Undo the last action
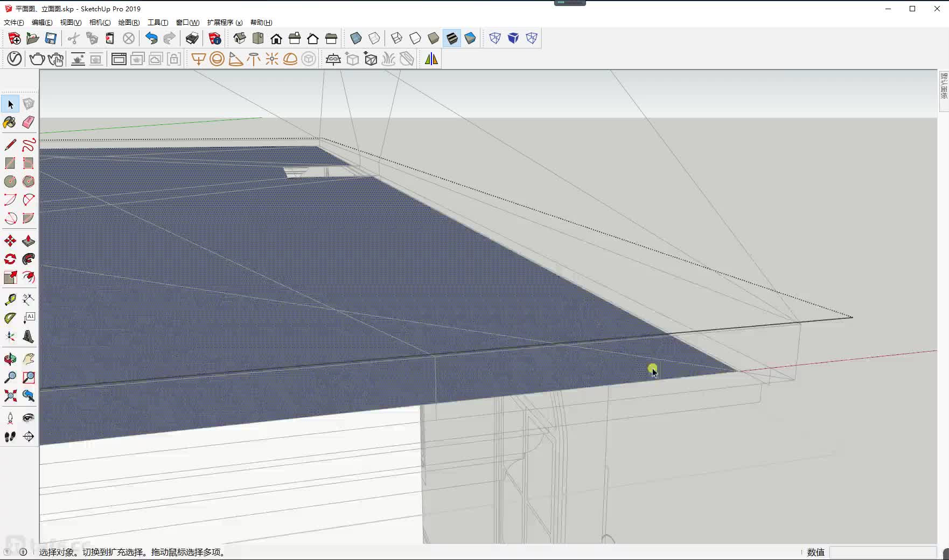 click(151, 38)
